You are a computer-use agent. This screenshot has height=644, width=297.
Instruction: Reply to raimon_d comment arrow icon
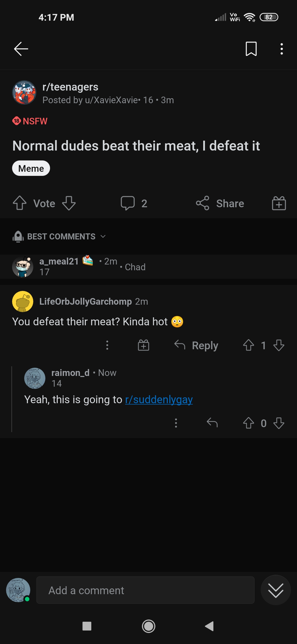coord(212,423)
